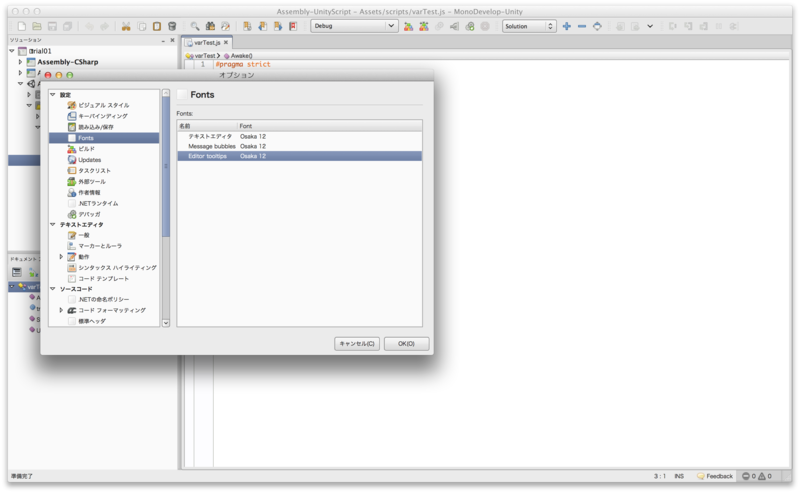Select the Editor tooltips font row
This screenshot has height=493, width=800.
pyautogui.click(x=299, y=156)
